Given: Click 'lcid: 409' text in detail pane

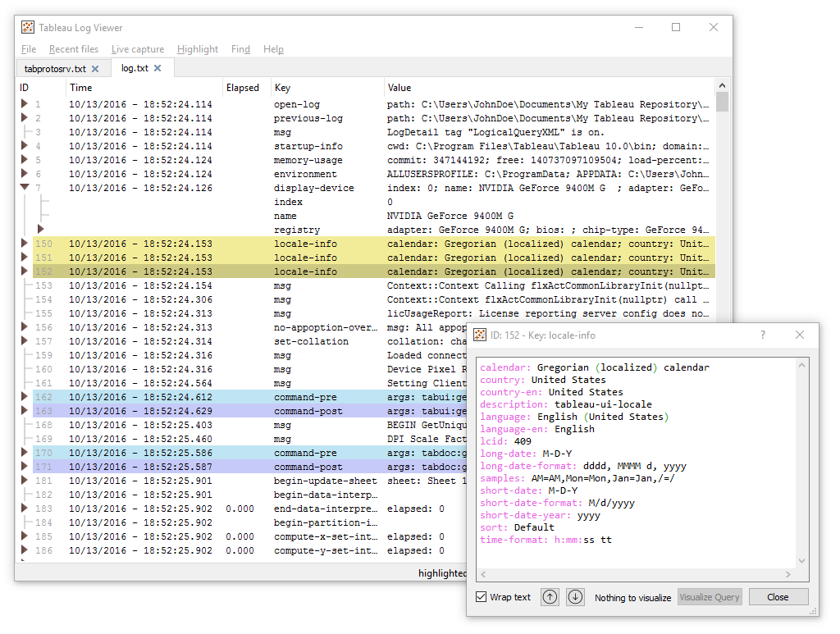Looking at the screenshot, I should pyautogui.click(x=505, y=441).
